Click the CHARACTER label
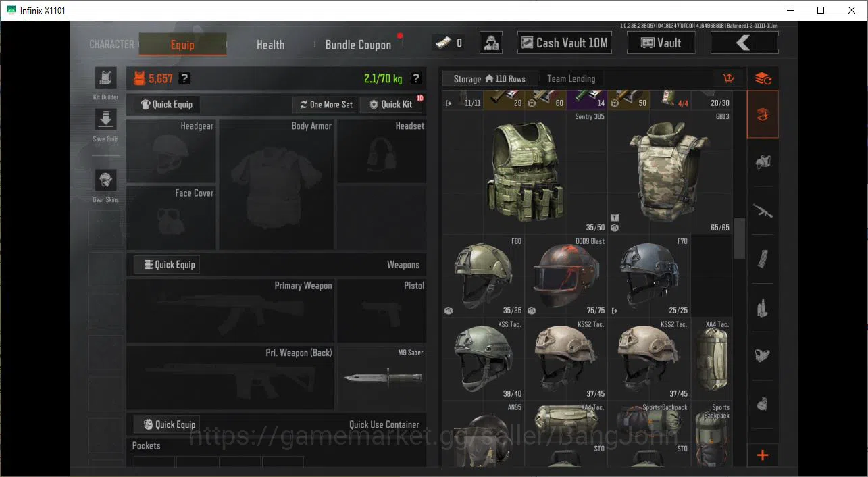 [111, 44]
